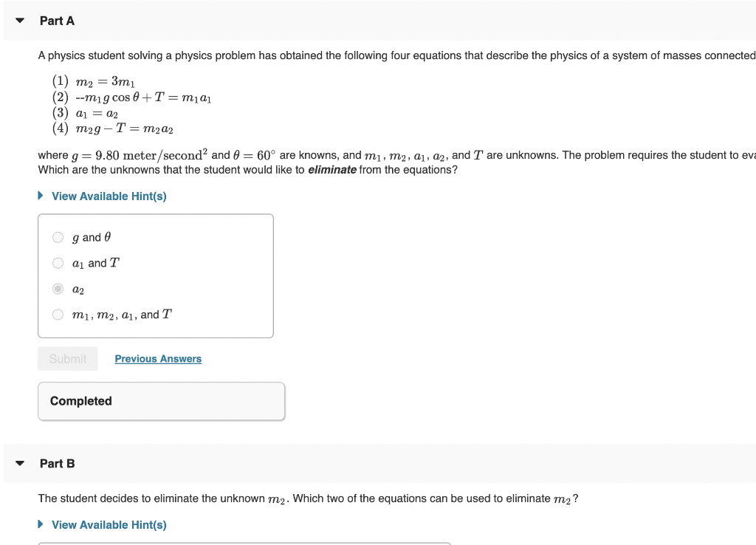Screen dimensions: 756x545
Task: Choose the 'a1 and T' answer option
Action: 58,263
